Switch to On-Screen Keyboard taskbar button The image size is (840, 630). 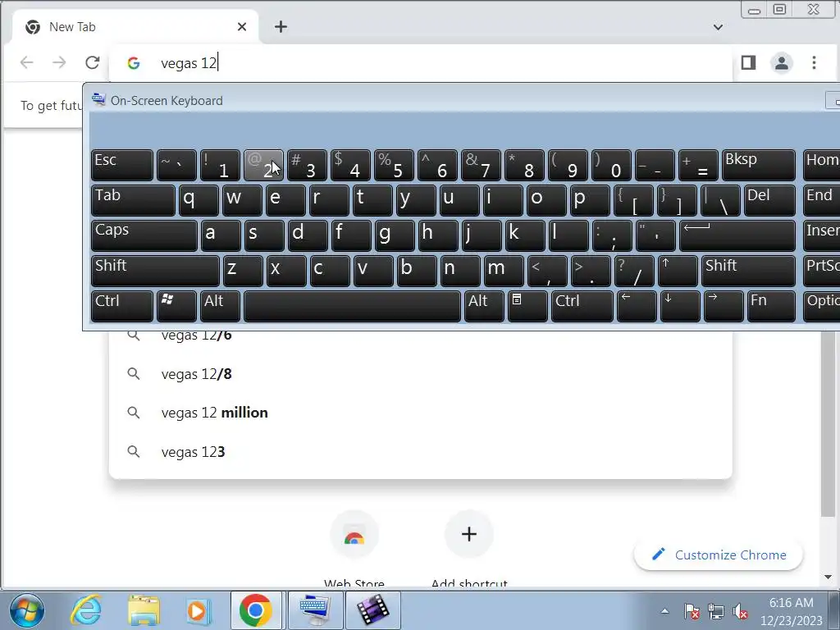[x=314, y=610]
